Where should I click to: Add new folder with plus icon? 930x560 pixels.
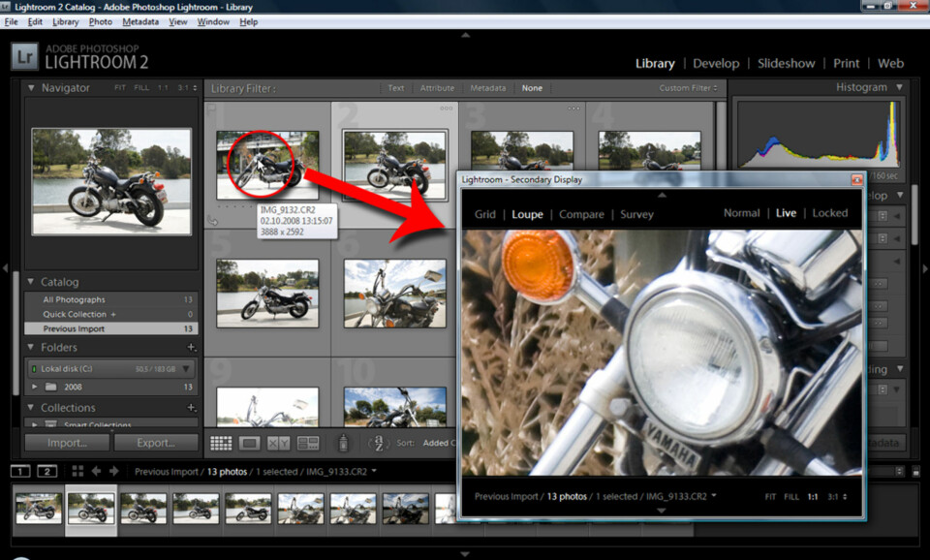click(191, 347)
